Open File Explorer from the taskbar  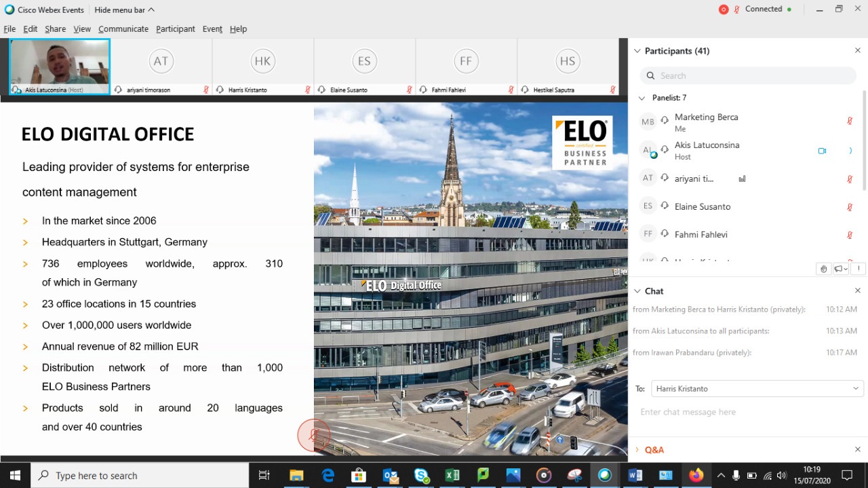point(296,475)
